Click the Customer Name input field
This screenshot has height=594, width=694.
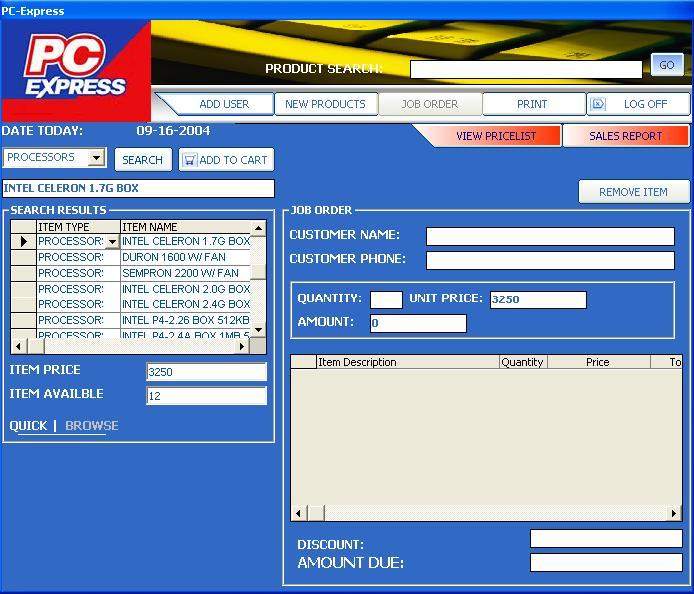pos(550,236)
